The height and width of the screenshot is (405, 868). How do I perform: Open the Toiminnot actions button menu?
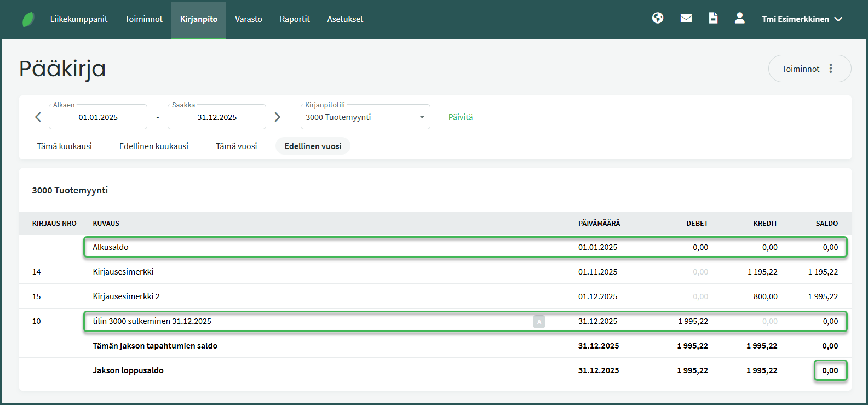tap(809, 69)
